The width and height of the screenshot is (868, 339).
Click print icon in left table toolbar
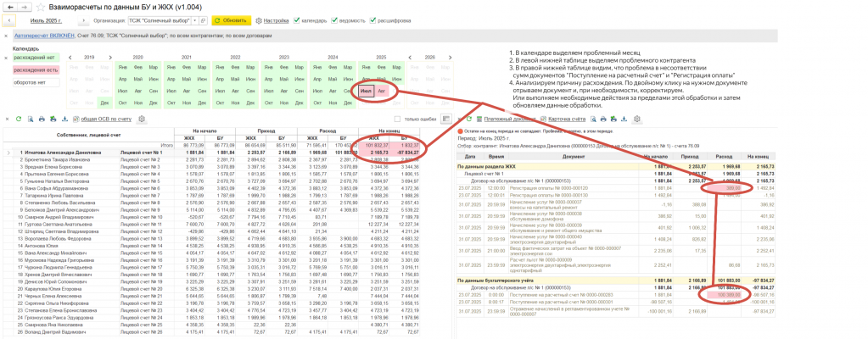(x=42, y=119)
